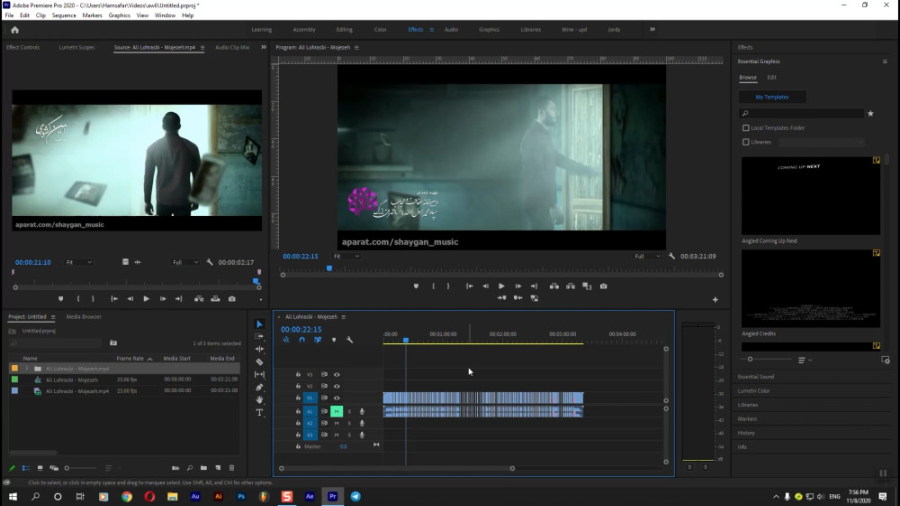Select the Slip tool
The image size is (900, 506).
pyautogui.click(x=259, y=375)
